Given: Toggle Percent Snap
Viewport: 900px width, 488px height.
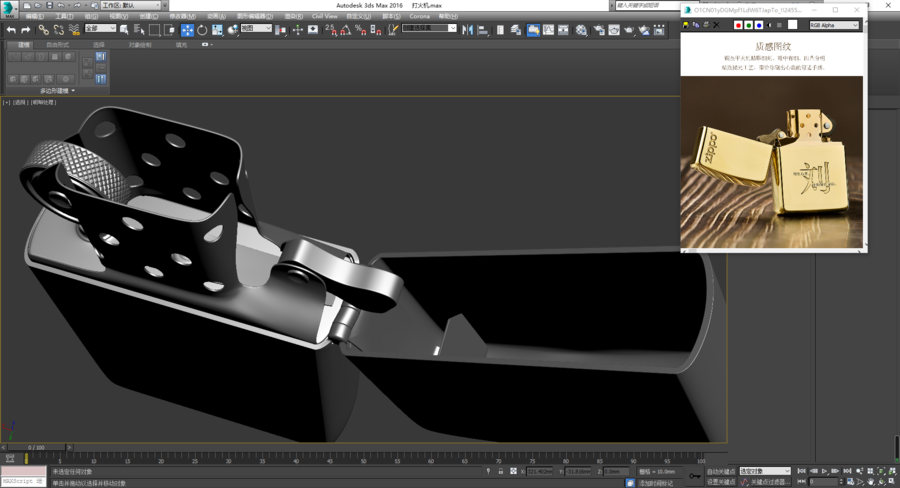Looking at the screenshot, I should coord(360,30).
